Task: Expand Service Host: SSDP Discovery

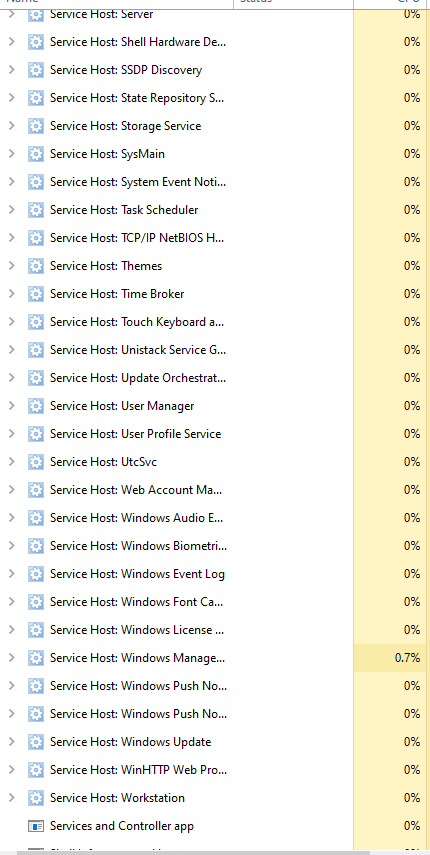Action: [x=11, y=70]
